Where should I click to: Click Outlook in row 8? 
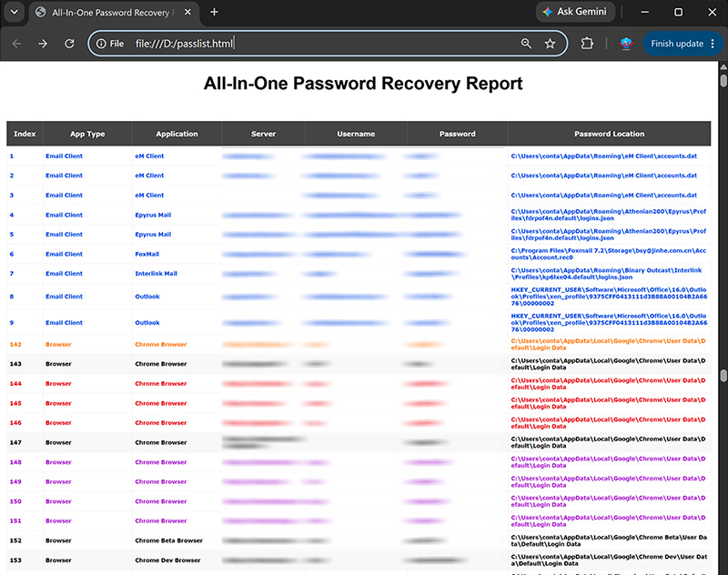(x=147, y=297)
